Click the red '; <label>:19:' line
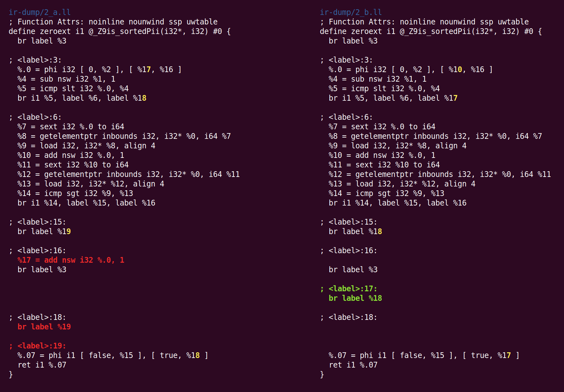 [x=37, y=346]
